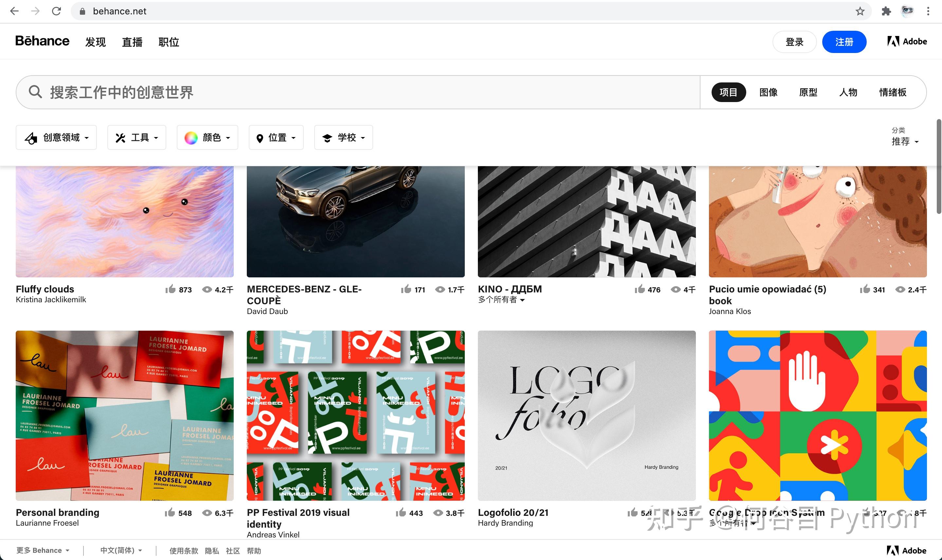
Task: Expand the 推荐 sort dropdown
Action: tap(905, 142)
